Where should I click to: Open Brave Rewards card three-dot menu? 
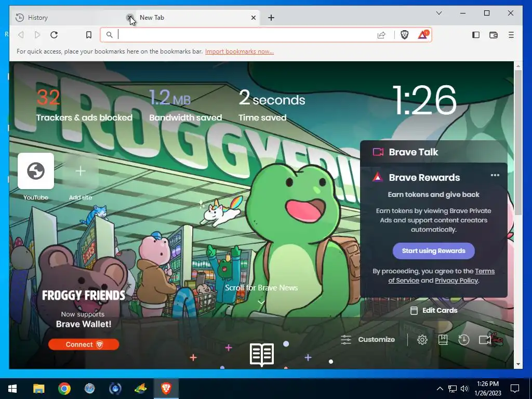point(495,175)
